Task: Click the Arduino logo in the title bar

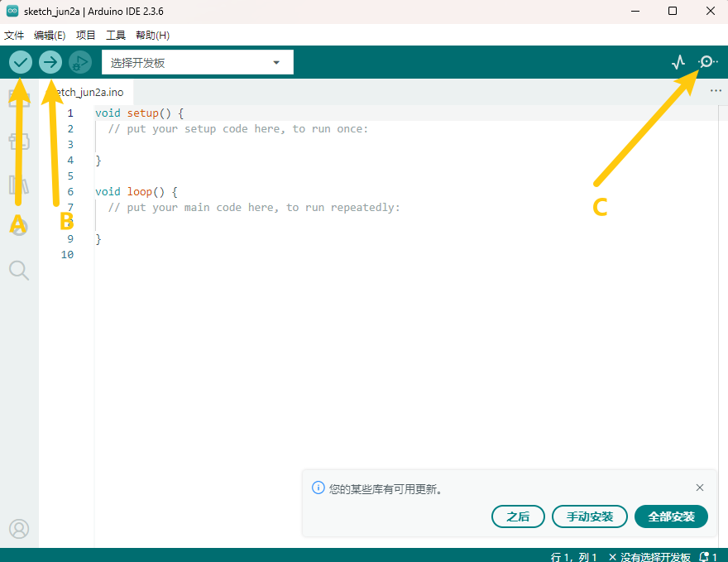Action: tap(12, 11)
